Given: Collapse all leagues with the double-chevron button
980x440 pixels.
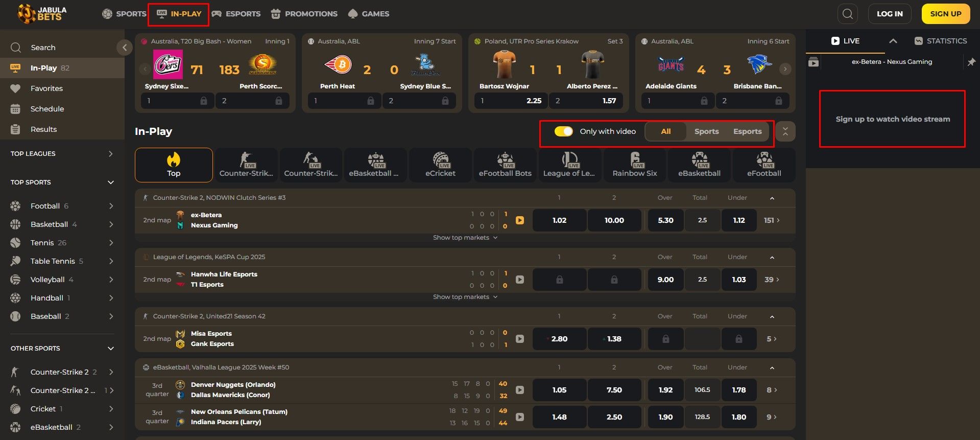Looking at the screenshot, I should pos(785,132).
